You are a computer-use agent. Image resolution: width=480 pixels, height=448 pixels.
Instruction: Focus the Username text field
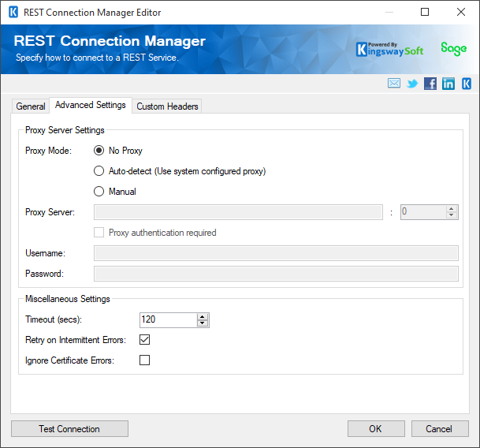pyautogui.click(x=276, y=253)
